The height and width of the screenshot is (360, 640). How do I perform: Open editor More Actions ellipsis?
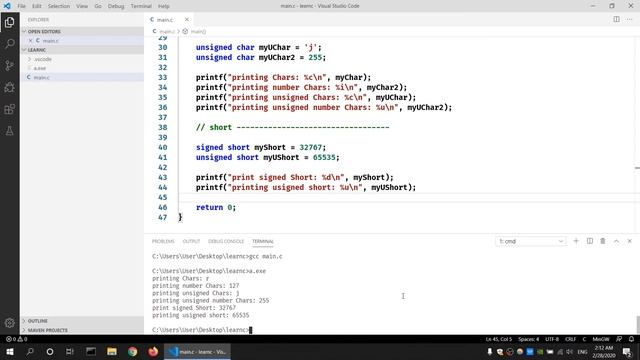(x=629, y=19)
